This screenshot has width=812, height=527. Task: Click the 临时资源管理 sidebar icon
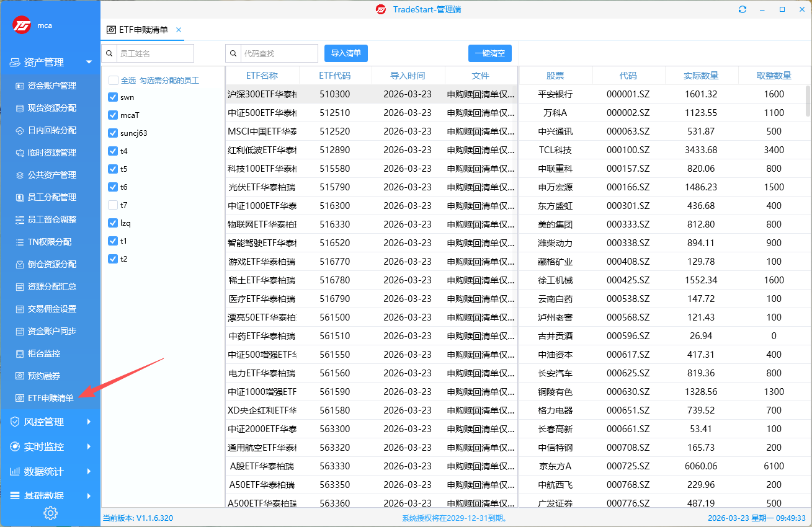[20, 153]
